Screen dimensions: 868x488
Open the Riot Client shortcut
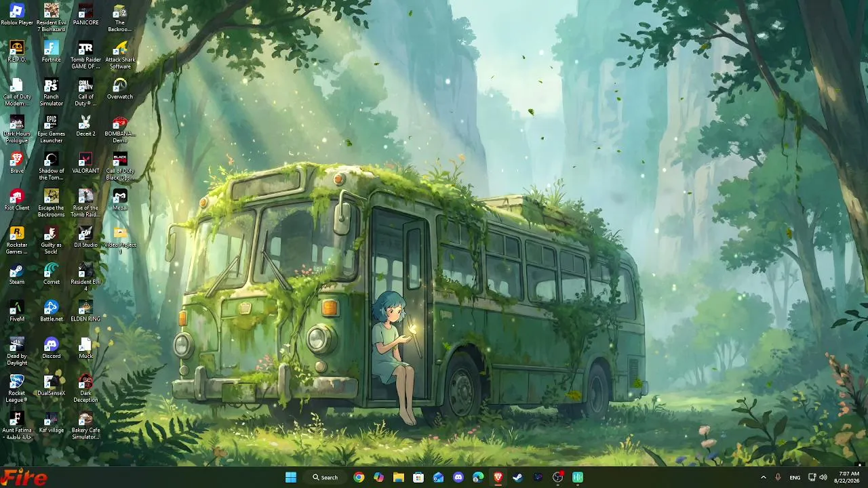[x=17, y=200]
